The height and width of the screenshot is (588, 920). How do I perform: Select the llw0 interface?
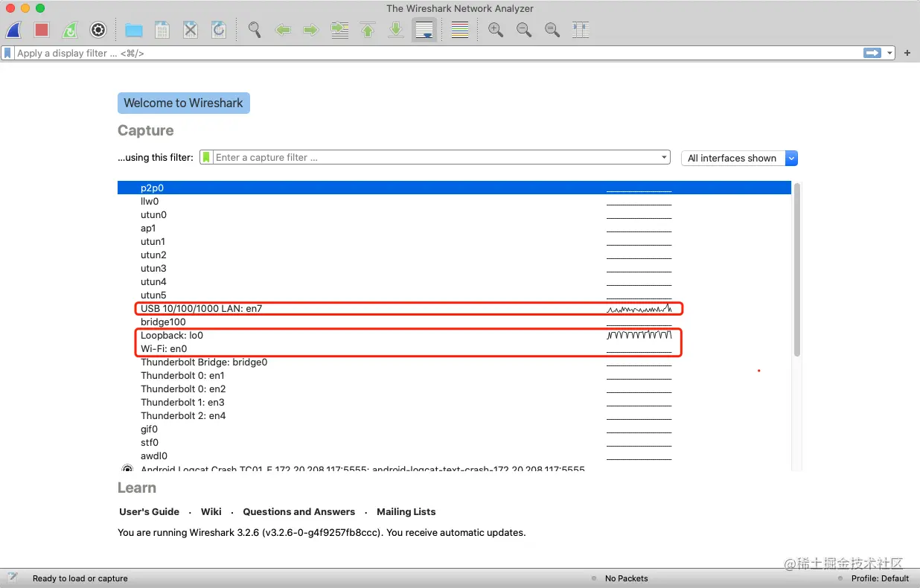pos(454,201)
